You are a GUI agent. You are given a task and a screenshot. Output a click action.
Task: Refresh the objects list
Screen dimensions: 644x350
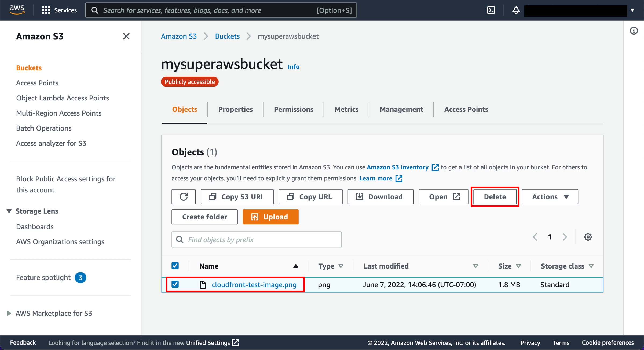click(x=184, y=197)
